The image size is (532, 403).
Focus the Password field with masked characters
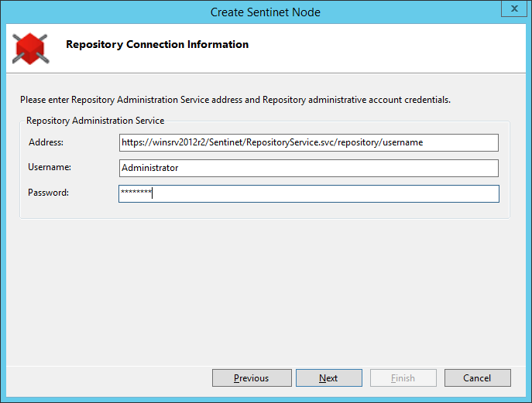309,193
